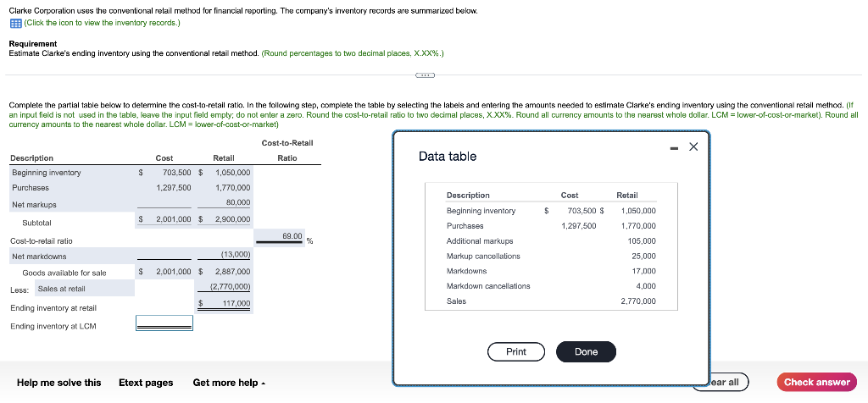
Task: Click the Purchases label field in worksheet
Action: tap(73, 188)
